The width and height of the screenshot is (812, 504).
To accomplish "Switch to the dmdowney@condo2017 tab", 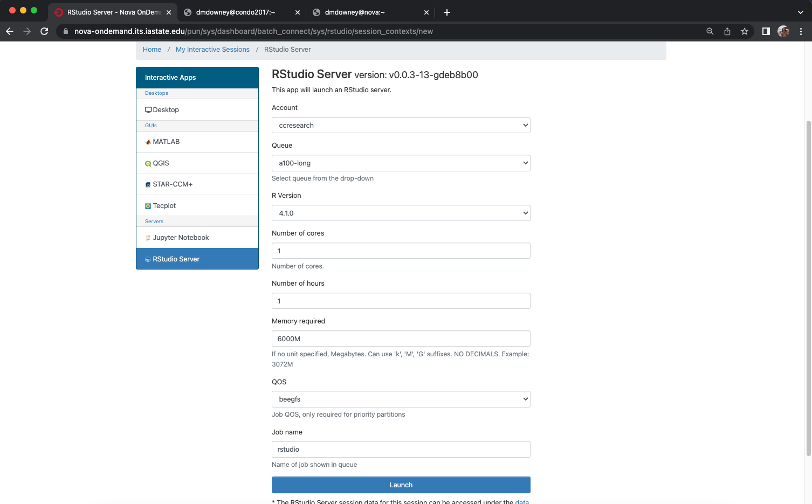I will (242, 12).
